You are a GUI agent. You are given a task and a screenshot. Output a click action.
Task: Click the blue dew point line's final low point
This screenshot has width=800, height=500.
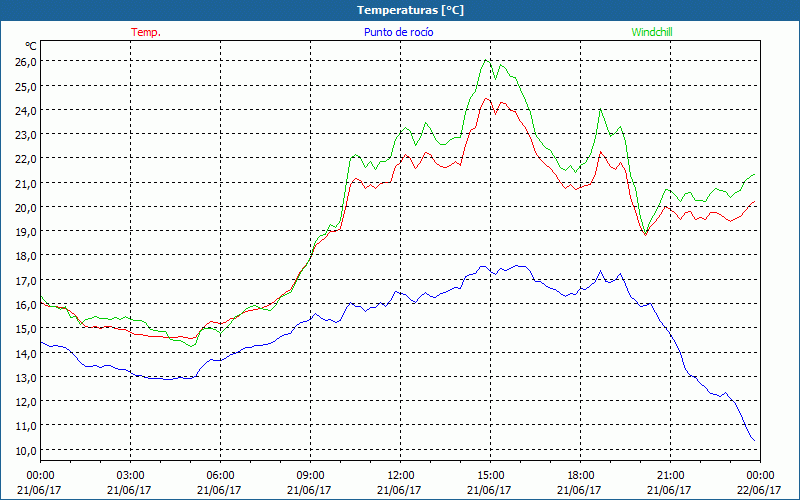754,440
